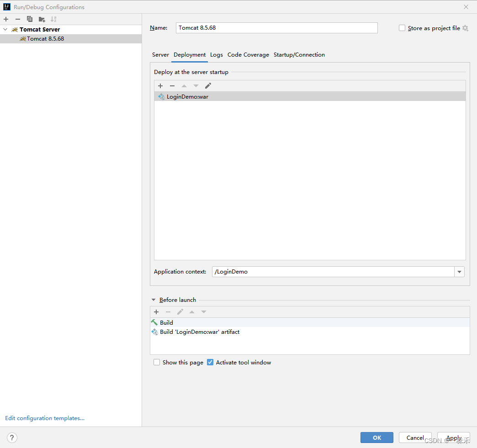Click the Application context field
The width and height of the screenshot is (477, 448).
pyautogui.click(x=333, y=272)
